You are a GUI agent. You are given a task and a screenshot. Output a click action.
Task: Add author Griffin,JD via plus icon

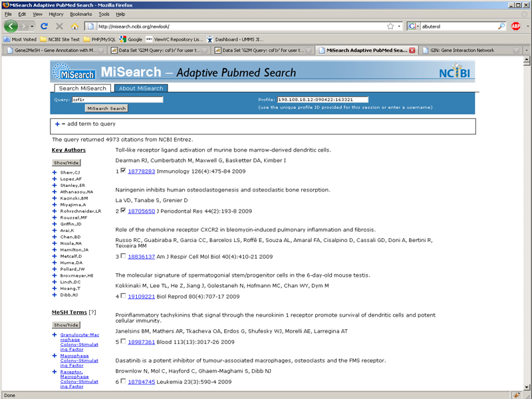(55, 224)
